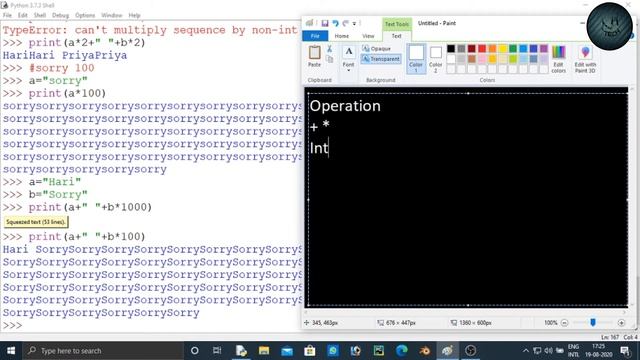The width and height of the screenshot is (640, 360).
Task: Pick the orange color swatch
Action: 492,49
